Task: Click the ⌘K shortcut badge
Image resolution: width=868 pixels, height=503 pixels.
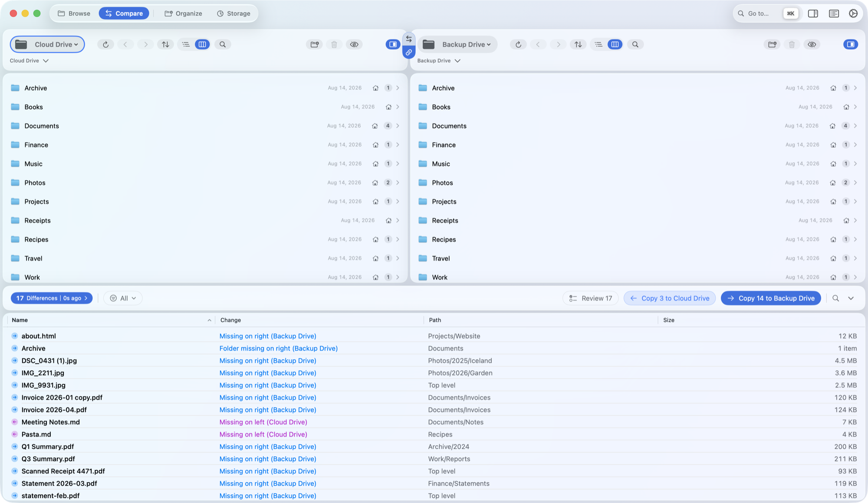Action: point(791,13)
